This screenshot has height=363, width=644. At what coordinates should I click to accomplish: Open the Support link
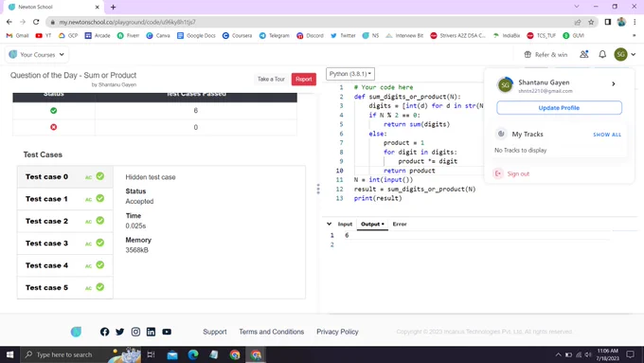click(x=214, y=332)
